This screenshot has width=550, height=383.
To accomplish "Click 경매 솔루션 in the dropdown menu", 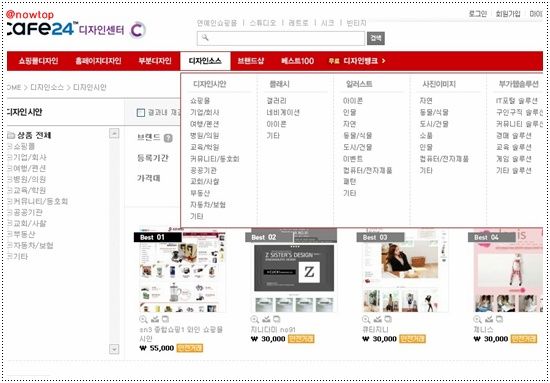I will click(x=514, y=136).
